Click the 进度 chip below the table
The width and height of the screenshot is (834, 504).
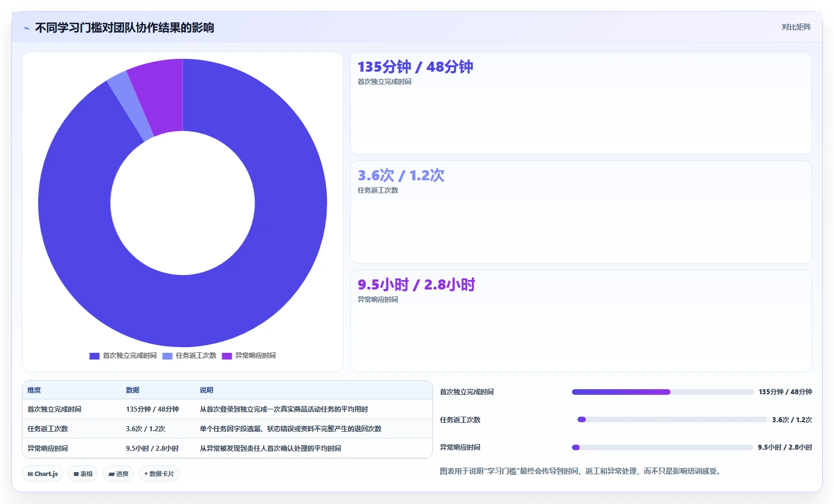click(x=118, y=474)
